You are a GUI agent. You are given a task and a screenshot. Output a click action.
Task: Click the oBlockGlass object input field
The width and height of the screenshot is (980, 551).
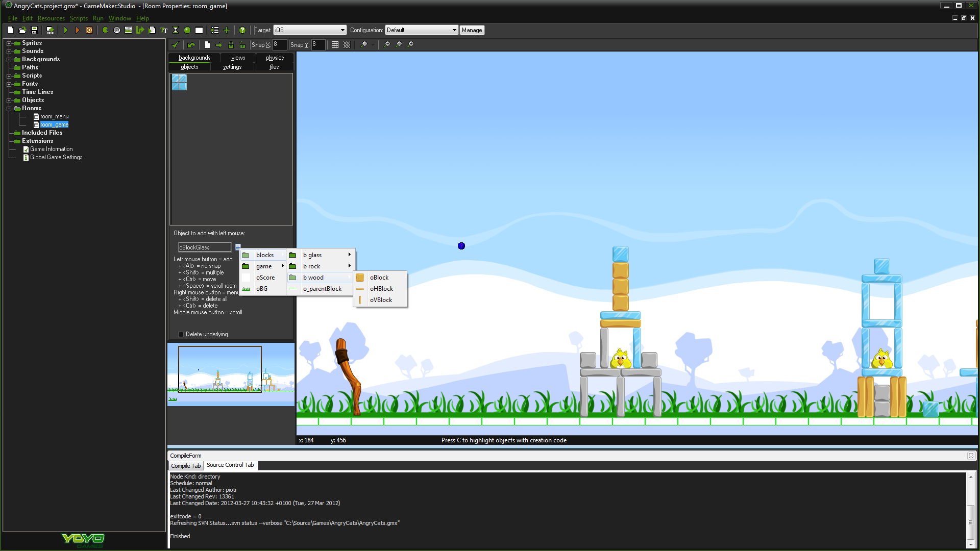203,247
